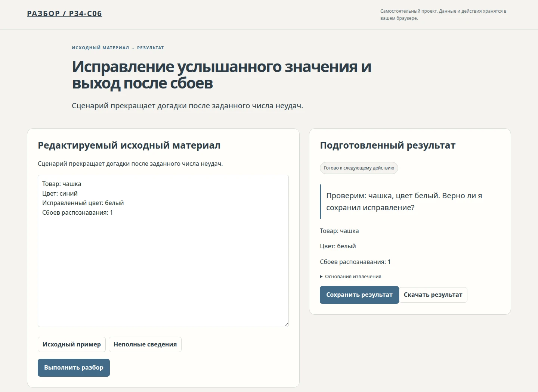538x392 pixels.
Task: Download with Скачать результат button
Action: [x=433, y=295]
